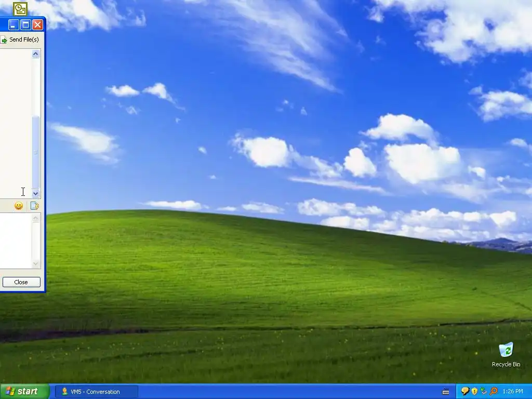Open the Recycle Bin desktop icon

(x=506, y=355)
